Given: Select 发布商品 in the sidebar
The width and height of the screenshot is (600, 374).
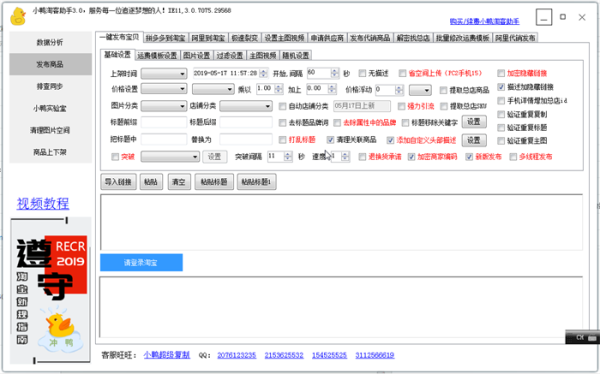Looking at the screenshot, I should [x=50, y=64].
